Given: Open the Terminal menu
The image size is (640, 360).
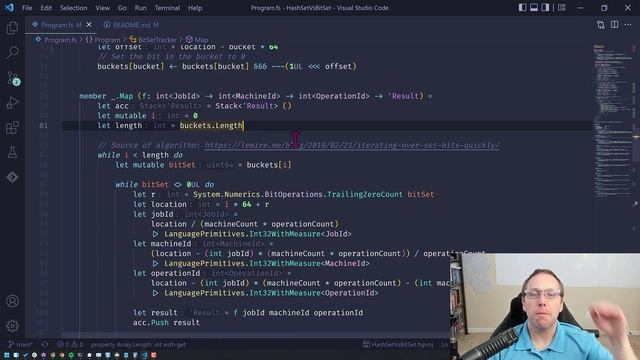Looking at the screenshot, I should tap(167, 8).
